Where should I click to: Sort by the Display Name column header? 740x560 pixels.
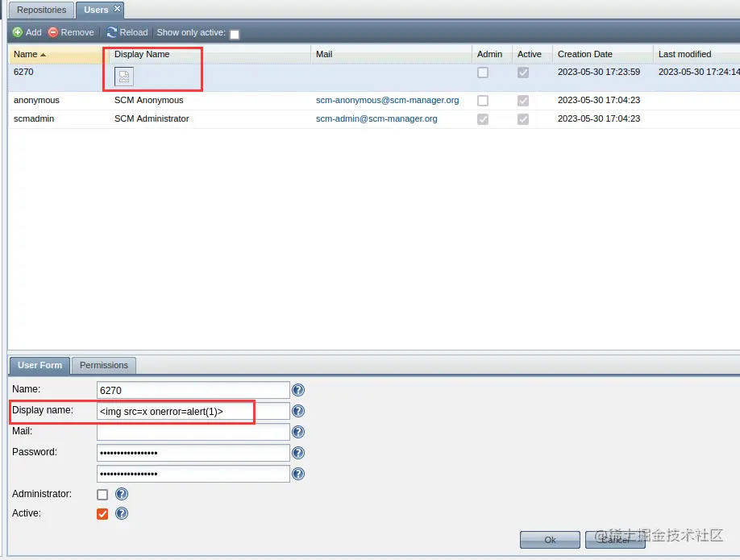(210, 54)
